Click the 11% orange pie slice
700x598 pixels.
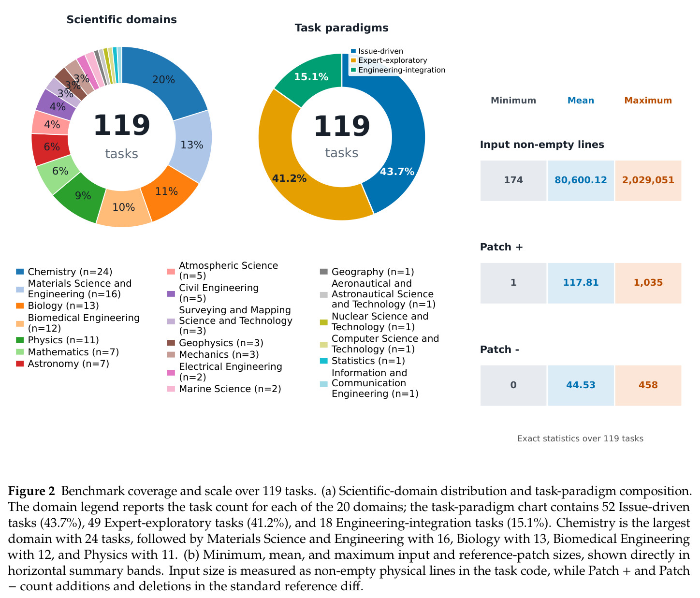tap(167, 191)
